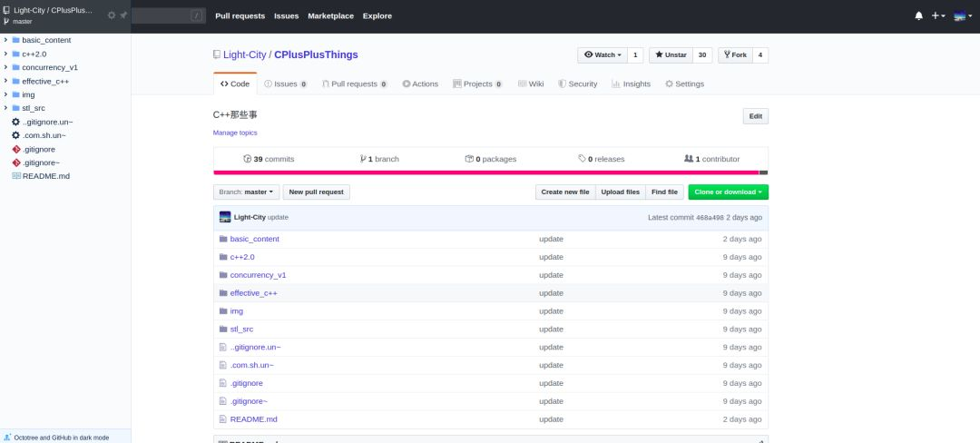
Task: Open the user avatar menu
Action: click(x=963, y=16)
